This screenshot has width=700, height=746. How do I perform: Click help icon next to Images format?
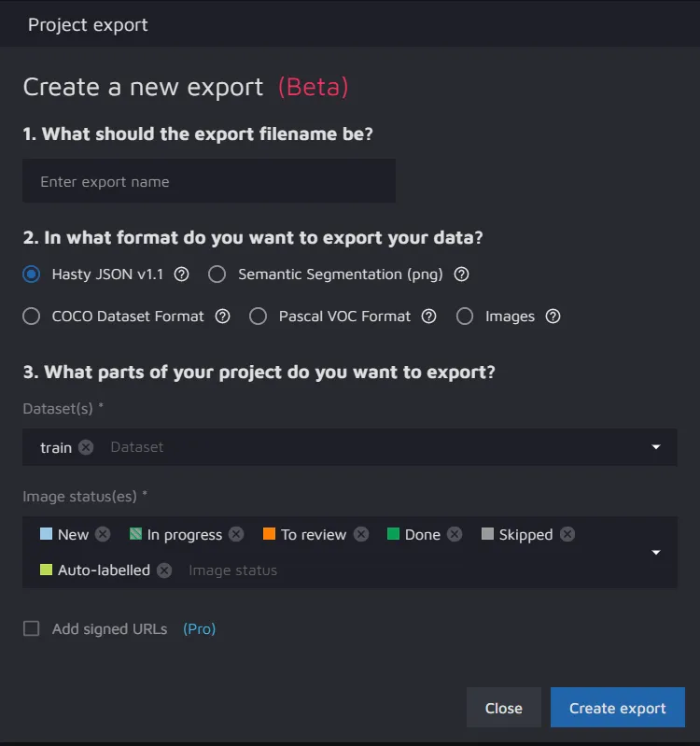tap(553, 317)
